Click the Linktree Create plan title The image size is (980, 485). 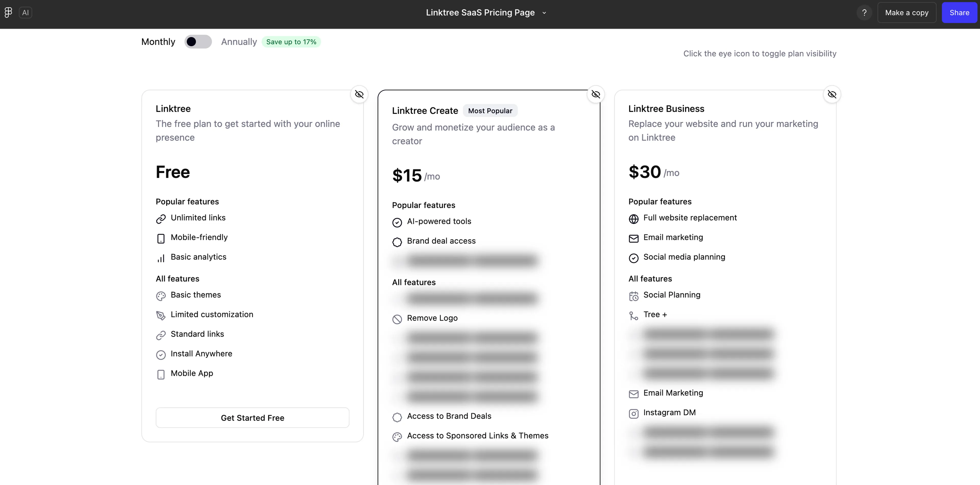coord(425,111)
